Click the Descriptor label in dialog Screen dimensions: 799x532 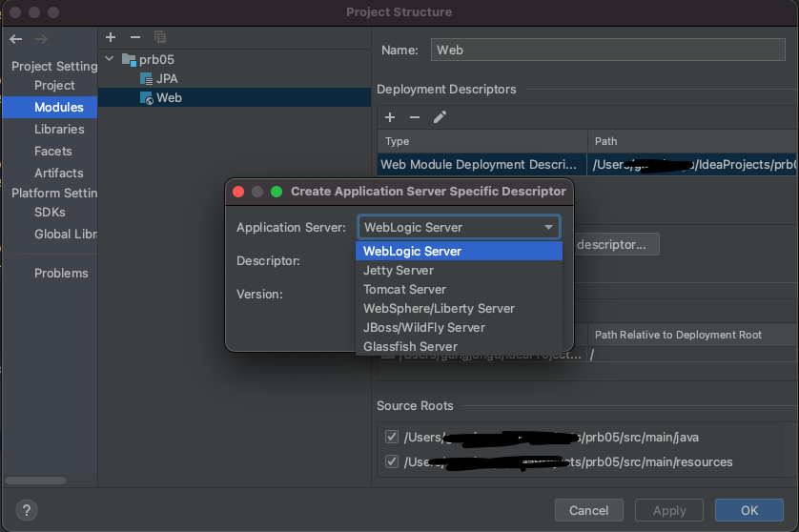point(268,261)
